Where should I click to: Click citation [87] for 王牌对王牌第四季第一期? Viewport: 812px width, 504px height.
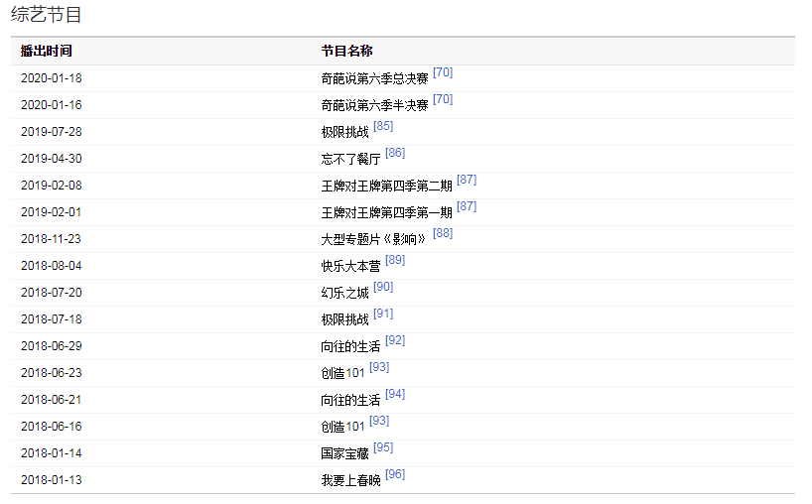[467, 206]
